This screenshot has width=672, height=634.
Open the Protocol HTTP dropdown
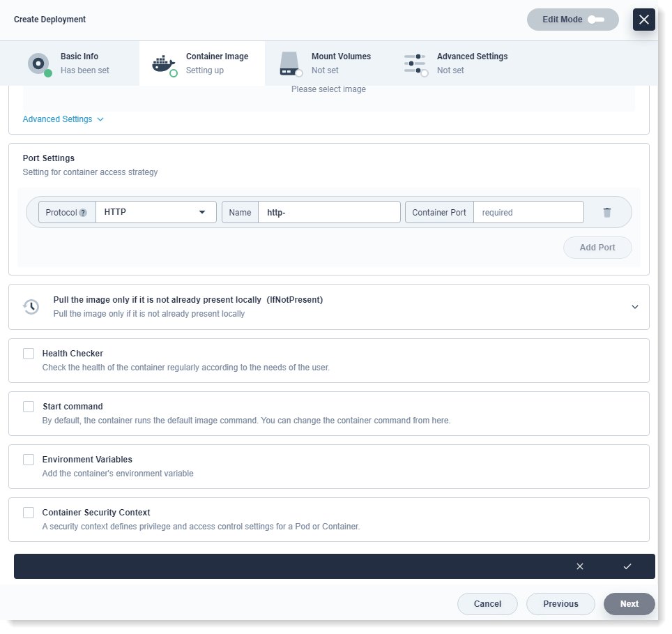click(x=156, y=212)
